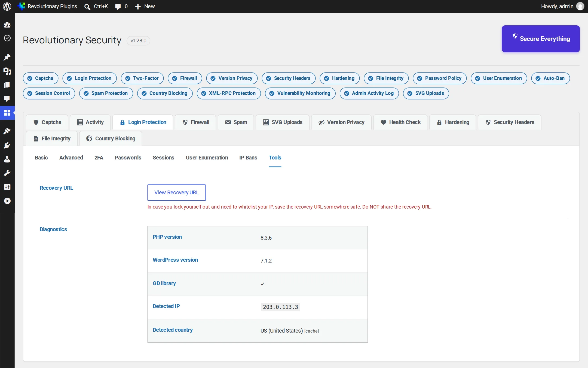
Task: Click the collapse menu play icon
Action: pyautogui.click(x=7, y=201)
